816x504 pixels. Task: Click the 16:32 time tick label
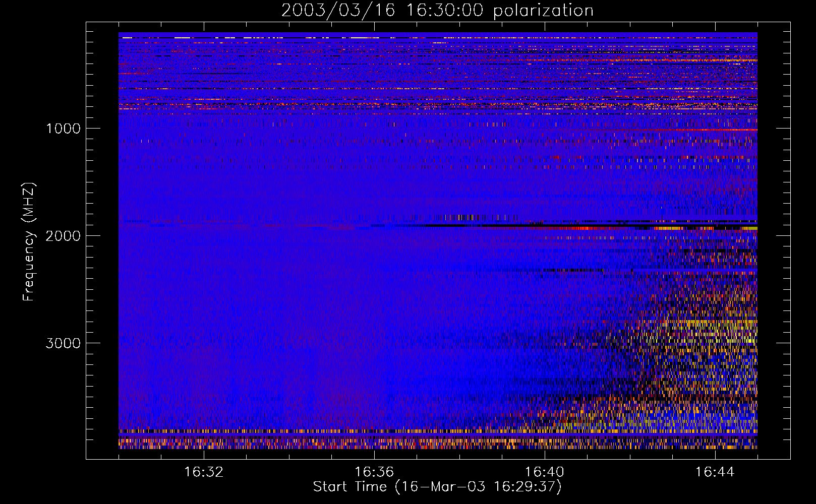(204, 472)
